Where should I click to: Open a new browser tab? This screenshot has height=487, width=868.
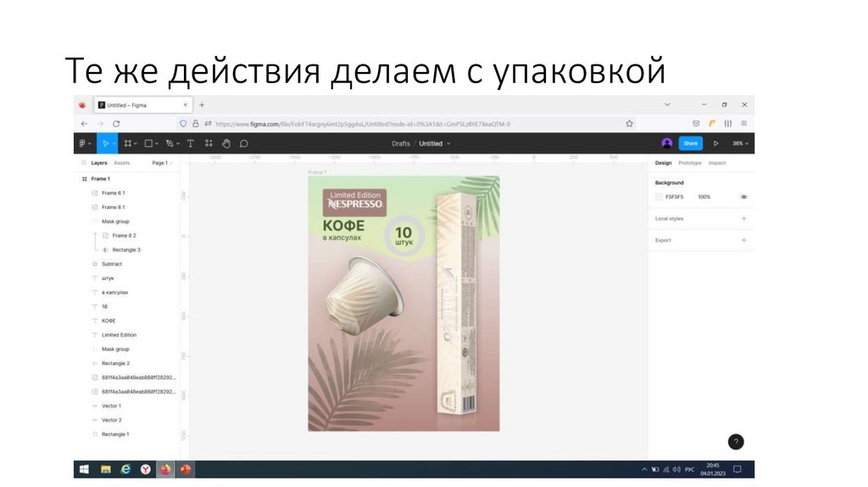coord(202,104)
